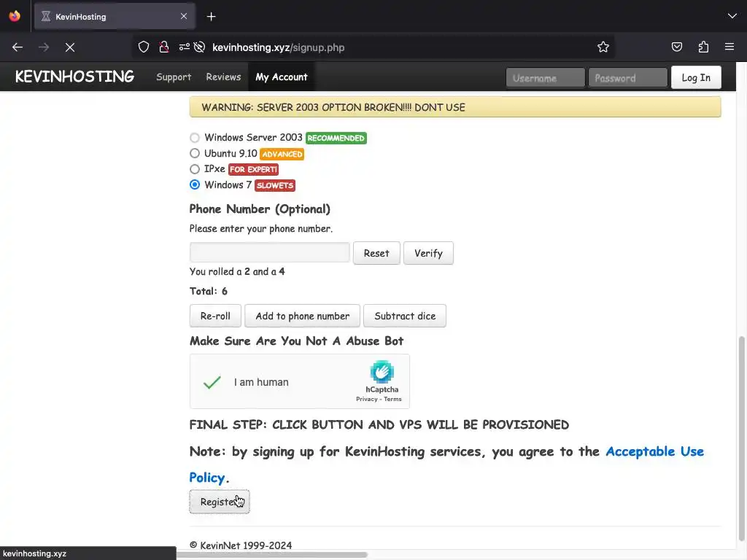Screen dimensions: 747x560
Task: Open a new tab with plus icon
Action: (x=211, y=17)
